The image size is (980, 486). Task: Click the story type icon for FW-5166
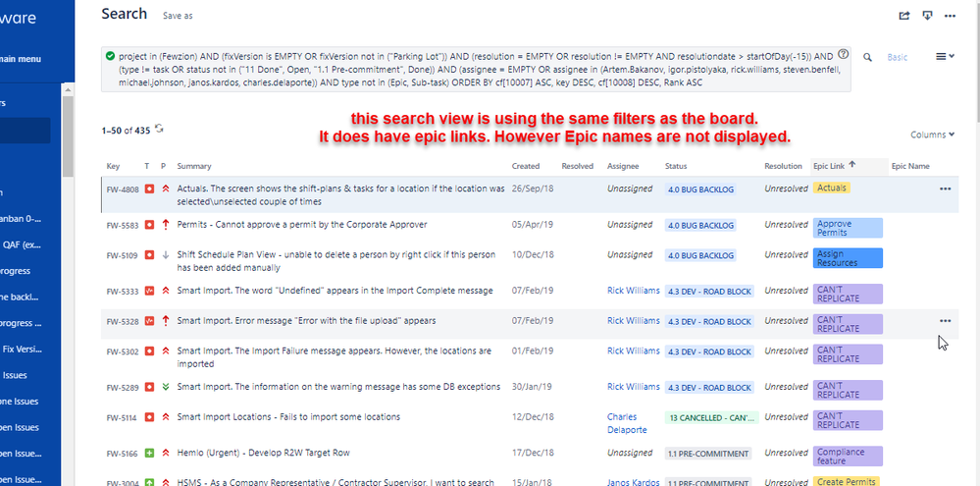point(149,453)
